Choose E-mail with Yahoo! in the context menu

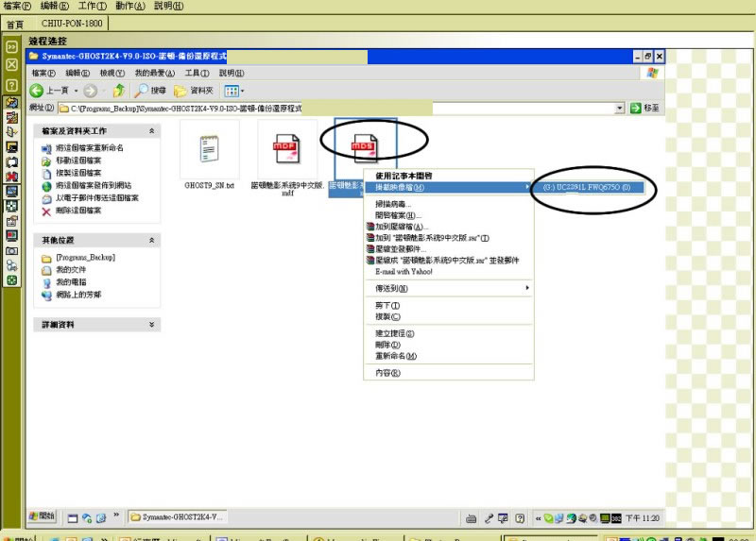pos(448,272)
